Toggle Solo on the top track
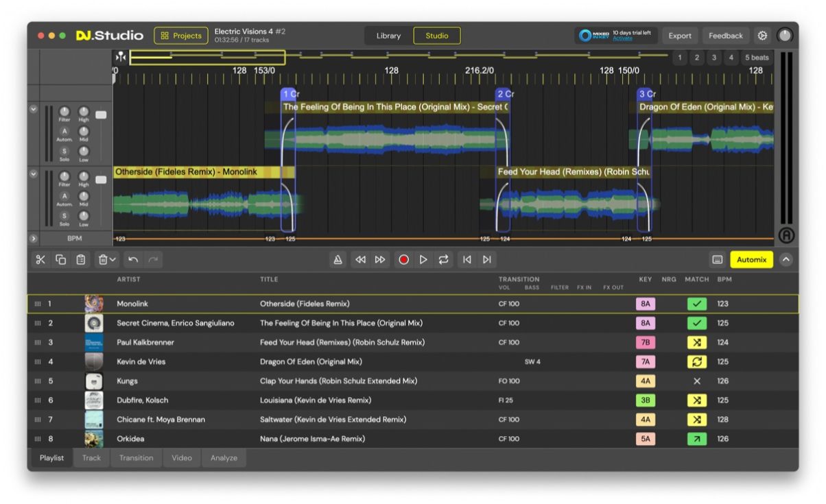826x504 pixels. pos(64,151)
